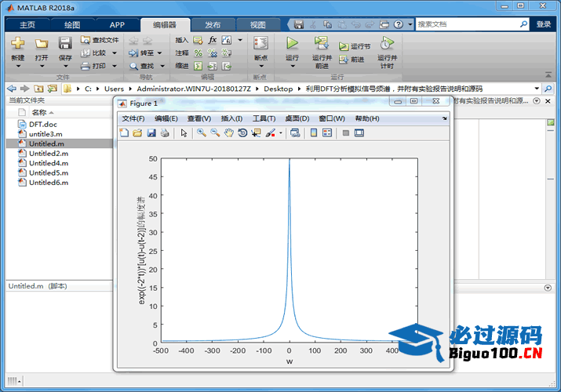561x392 pixels.
Task: Select Untitled2.m in file list
Action: tap(49, 154)
